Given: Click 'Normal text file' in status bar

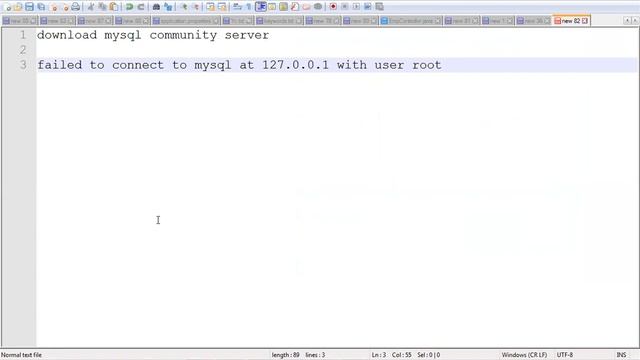Looking at the screenshot, I should (x=21, y=355).
